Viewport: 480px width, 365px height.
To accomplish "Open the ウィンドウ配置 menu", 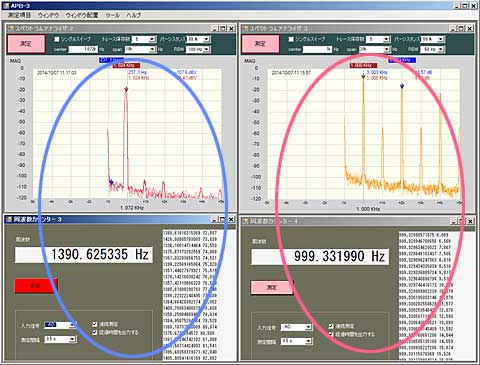I will [x=81, y=15].
